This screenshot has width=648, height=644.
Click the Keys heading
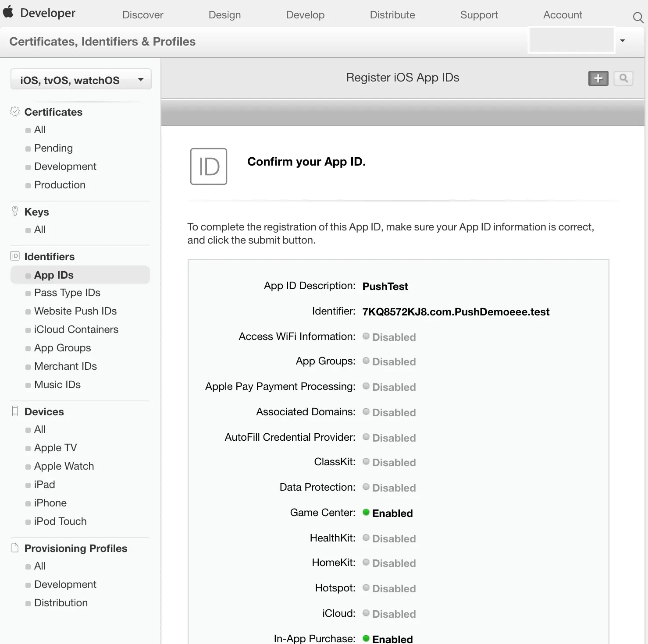click(36, 212)
